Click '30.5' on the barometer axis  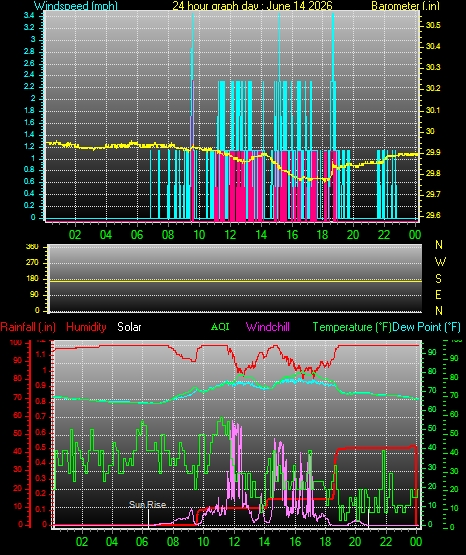click(x=433, y=25)
